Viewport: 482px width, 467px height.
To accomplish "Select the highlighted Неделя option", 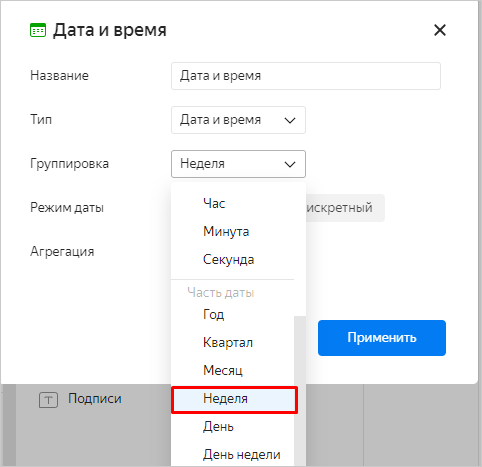I will pyautogui.click(x=234, y=400).
